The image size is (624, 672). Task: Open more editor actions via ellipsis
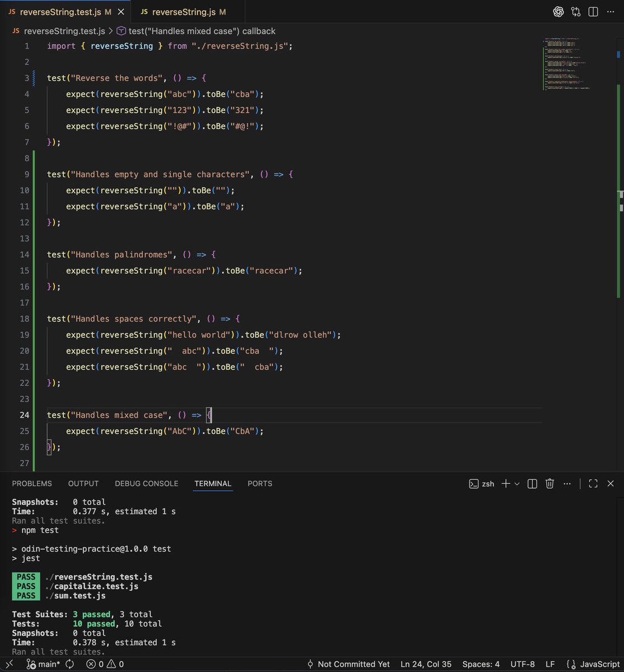[x=611, y=11]
